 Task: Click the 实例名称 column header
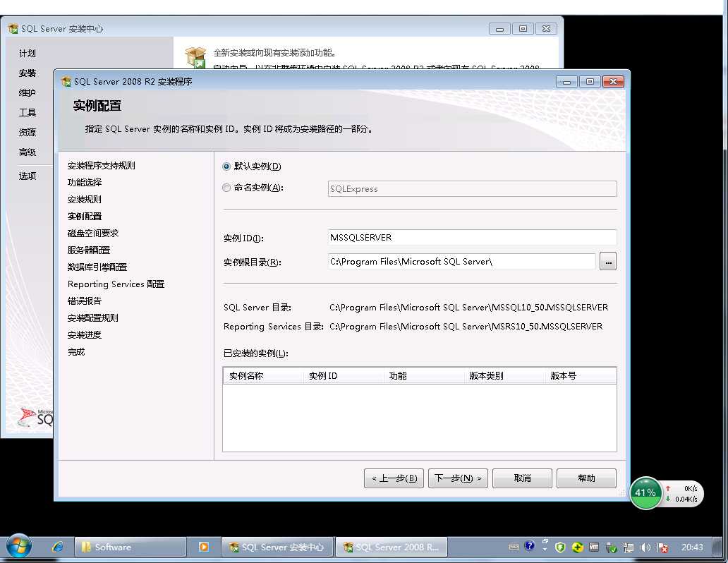pos(263,376)
